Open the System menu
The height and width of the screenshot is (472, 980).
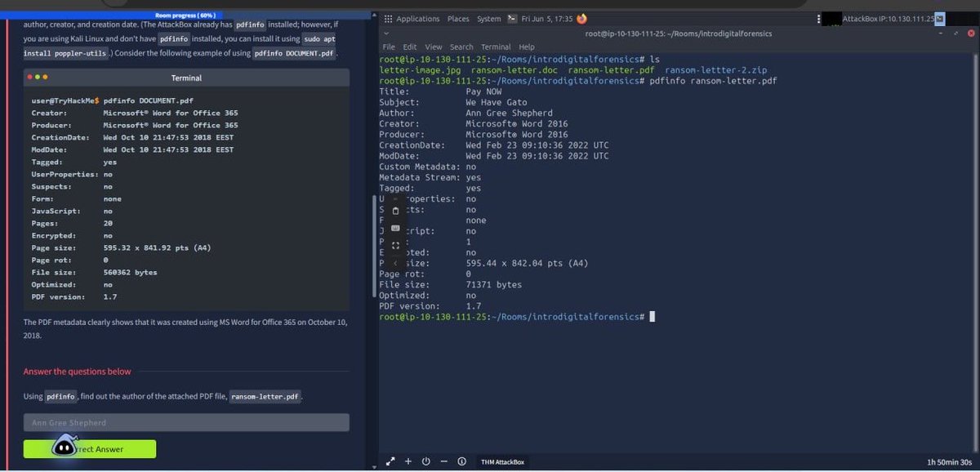[x=489, y=19]
